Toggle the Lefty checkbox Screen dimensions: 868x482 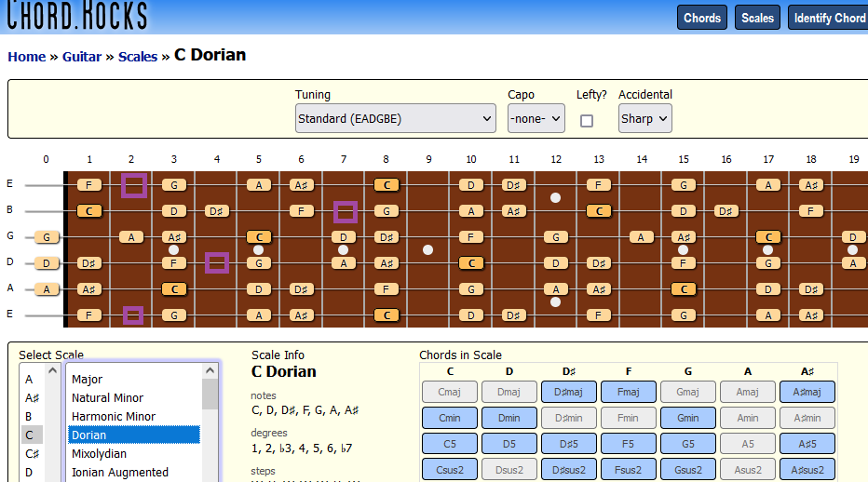pos(587,121)
